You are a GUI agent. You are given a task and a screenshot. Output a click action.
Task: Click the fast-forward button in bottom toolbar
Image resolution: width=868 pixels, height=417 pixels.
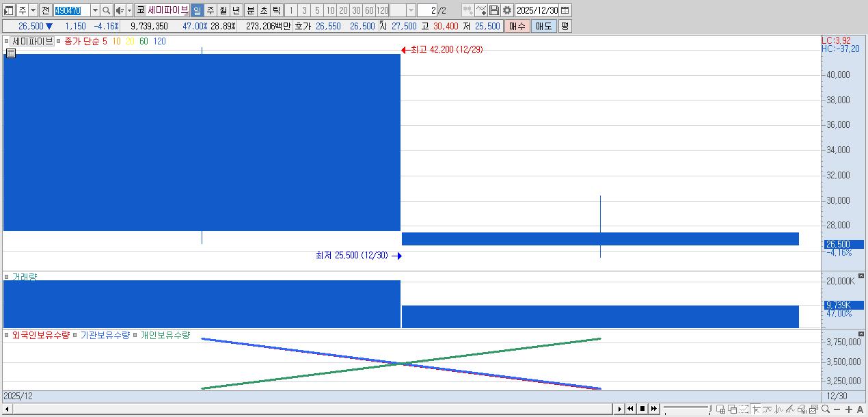tap(654, 409)
